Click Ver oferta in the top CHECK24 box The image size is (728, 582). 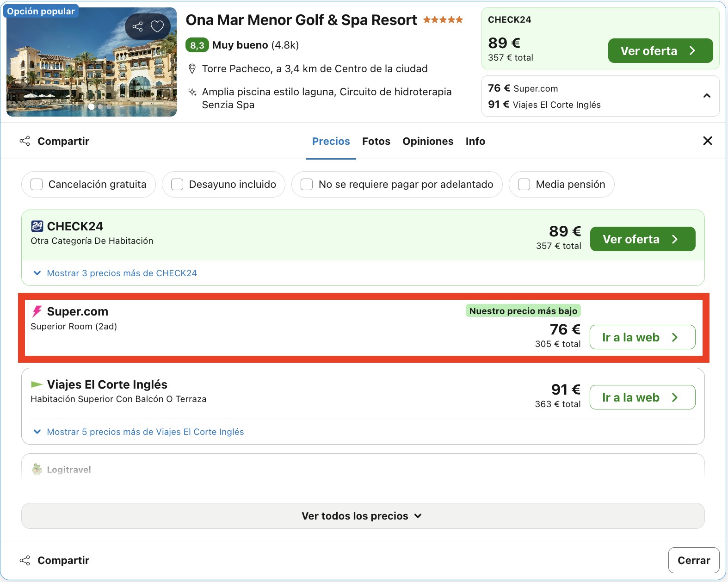660,51
